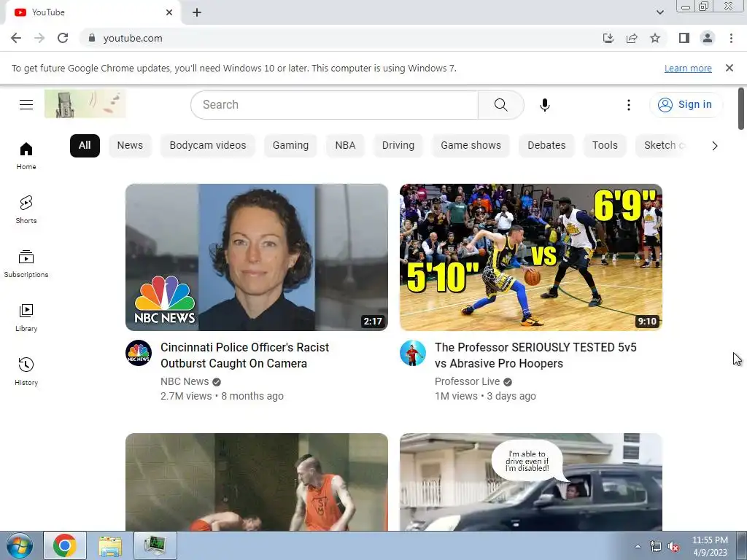Open the YouTube hamburger guide menu
This screenshot has height=560, width=747.
click(x=26, y=104)
